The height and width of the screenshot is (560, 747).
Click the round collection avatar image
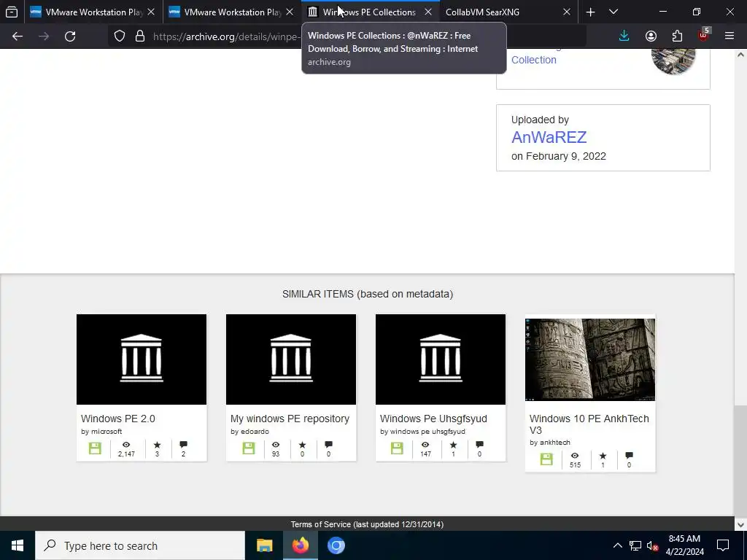pos(673,61)
